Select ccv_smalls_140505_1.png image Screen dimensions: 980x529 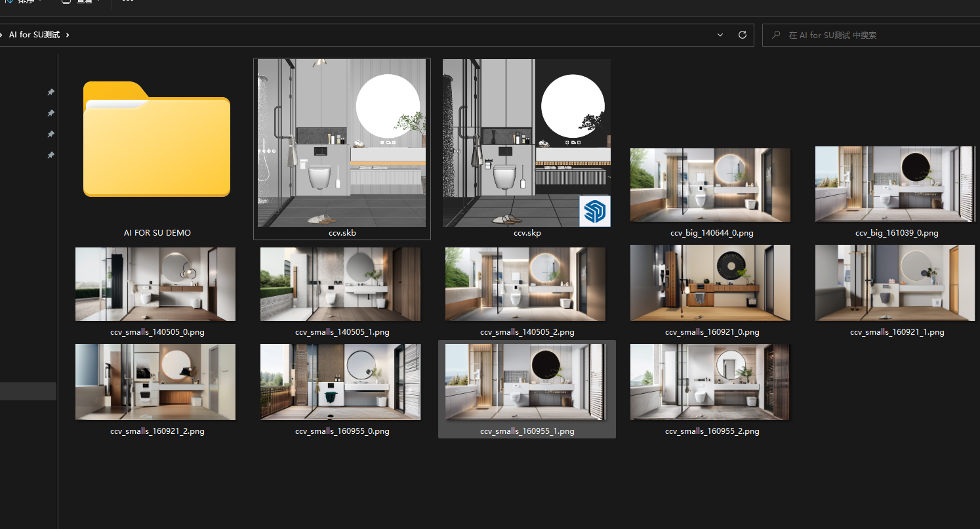click(340, 284)
